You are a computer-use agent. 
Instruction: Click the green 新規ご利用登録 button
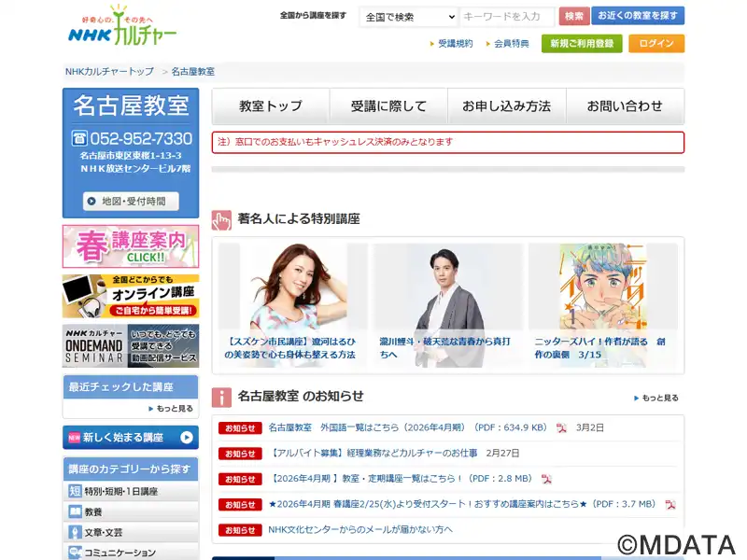pyautogui.click(x=582, y=43)
